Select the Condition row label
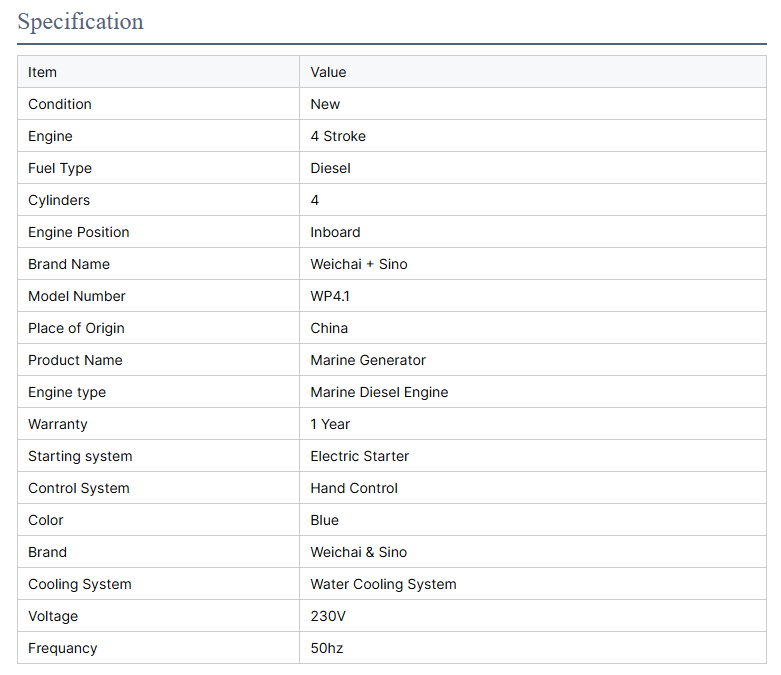This screenshot has width=781, height=675. click(x=60, y=104)
